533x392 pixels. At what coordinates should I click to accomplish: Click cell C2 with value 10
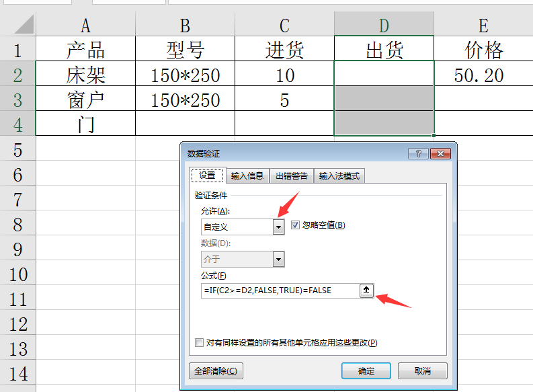click(x=284, y=73)
